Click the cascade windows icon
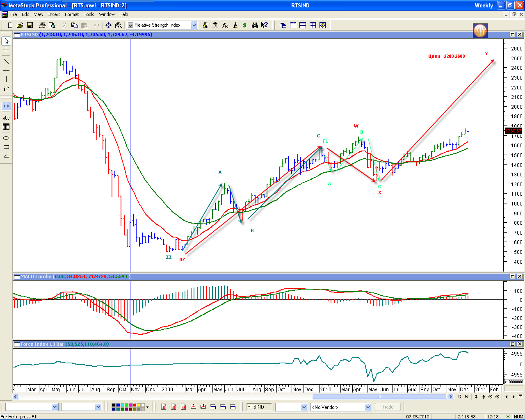The height and width of the screenshot is (420, 525). pos(283,25)
